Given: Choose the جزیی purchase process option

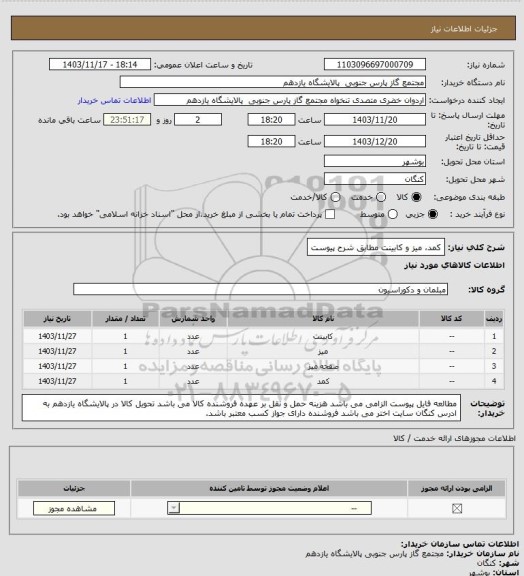Looking at the screenshot, I should click(433, 214).
